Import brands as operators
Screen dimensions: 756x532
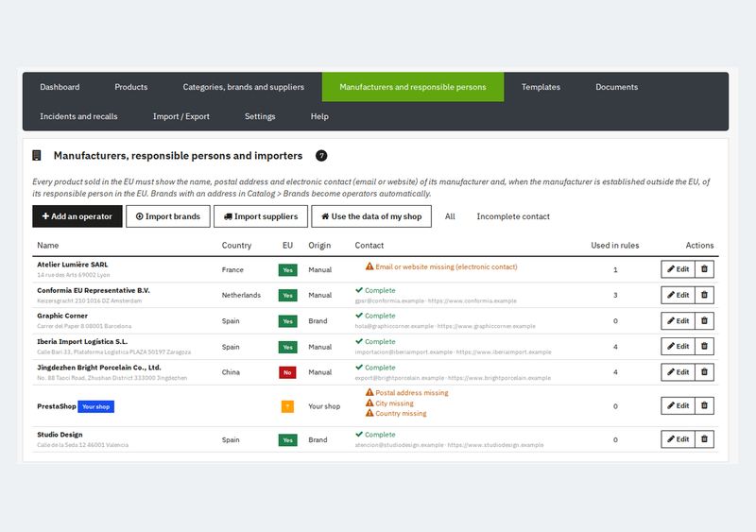click(x=168, y=216)
